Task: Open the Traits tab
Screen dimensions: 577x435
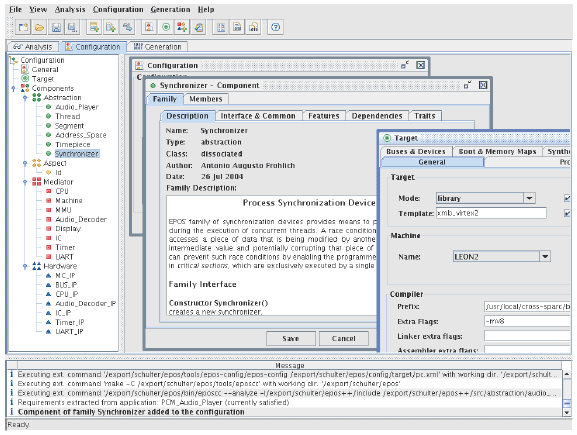Action: pos(425,116)
